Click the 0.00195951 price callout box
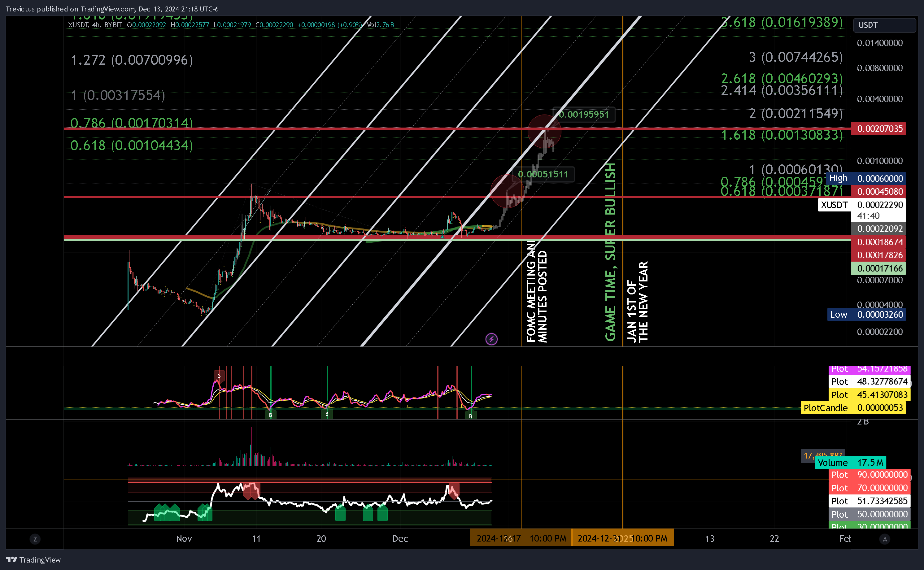 tap(584, 114)
